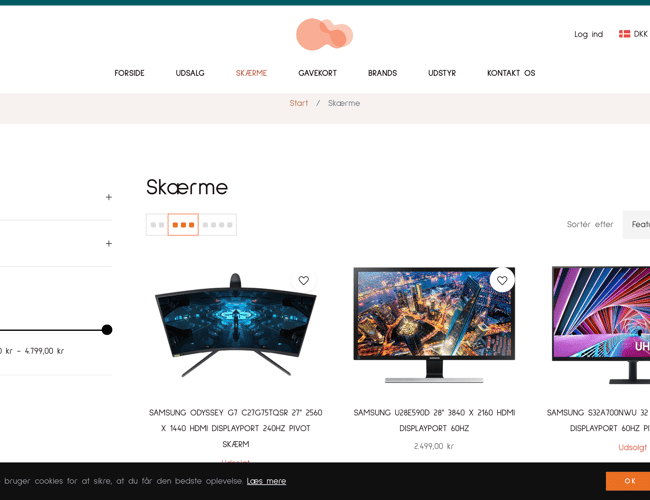The width and height of the screenshot is (650, 500).
Task: Expand first sidebar filter plus icon
Action: coord(109,197)
